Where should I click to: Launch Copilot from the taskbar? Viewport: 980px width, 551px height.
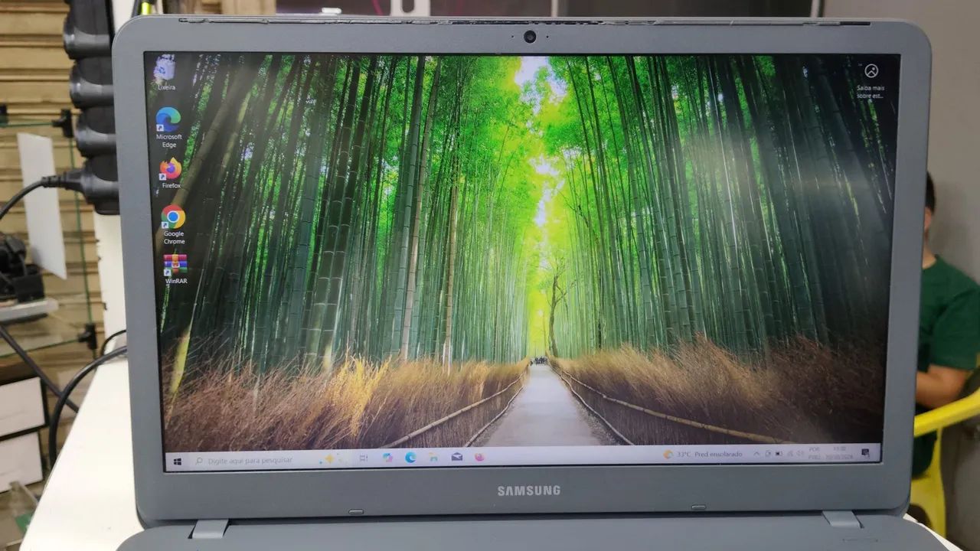pos(387,458)
